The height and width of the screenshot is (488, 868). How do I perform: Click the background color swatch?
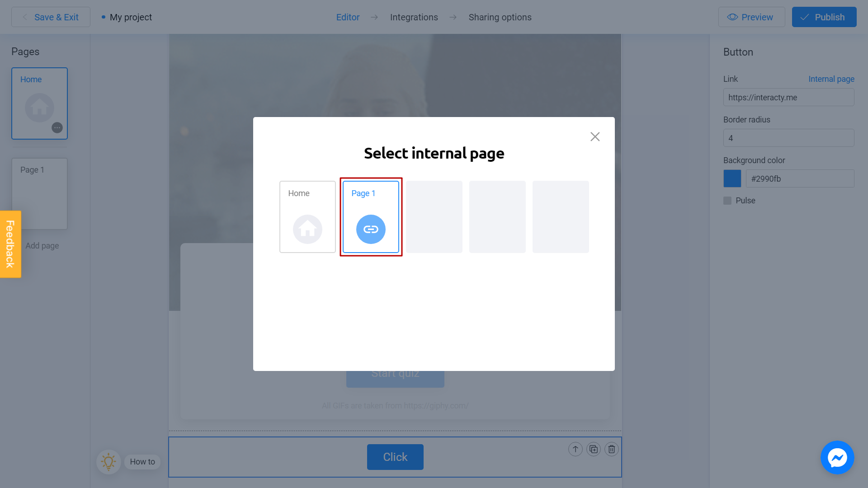click(732, 179)
